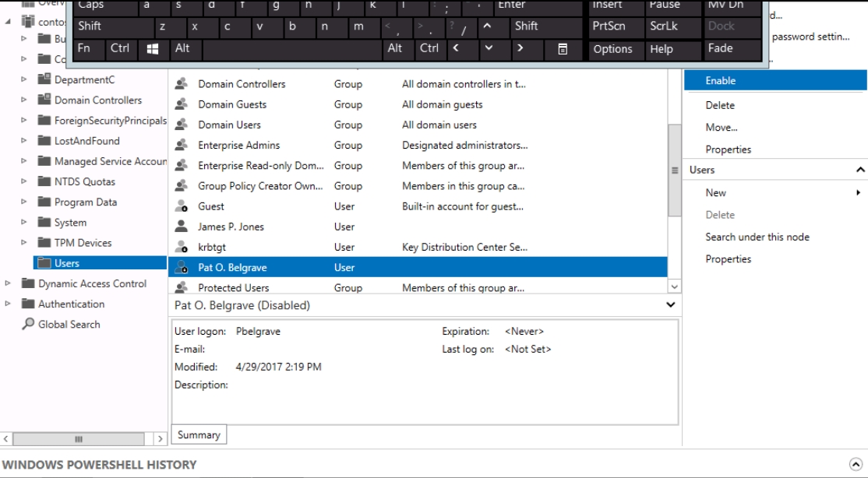Click the Windows logo key on keyboard
The height and width of the screenshot is (478, 868).
[153, 49]
